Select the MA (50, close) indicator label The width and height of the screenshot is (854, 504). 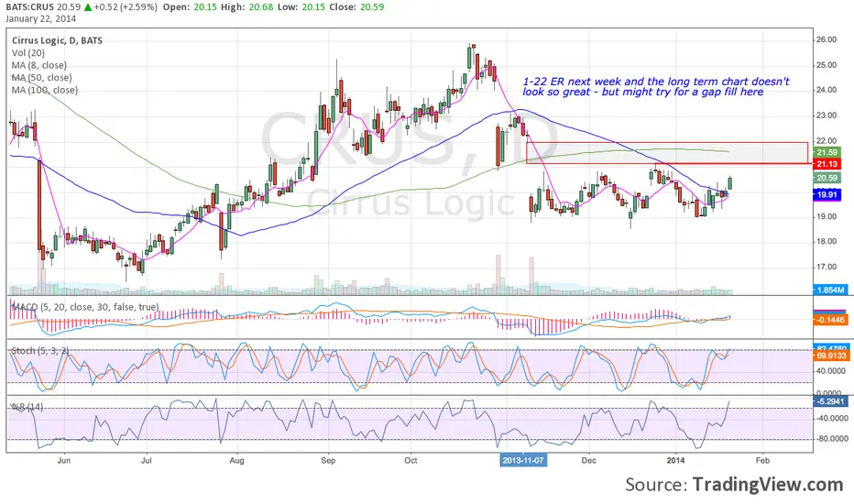coord(42,78)
